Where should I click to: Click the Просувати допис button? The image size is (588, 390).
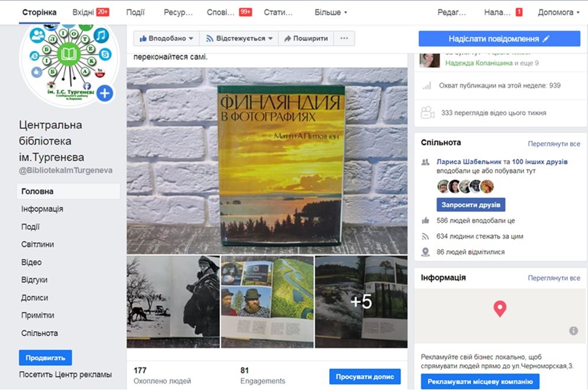click(365, 376)
